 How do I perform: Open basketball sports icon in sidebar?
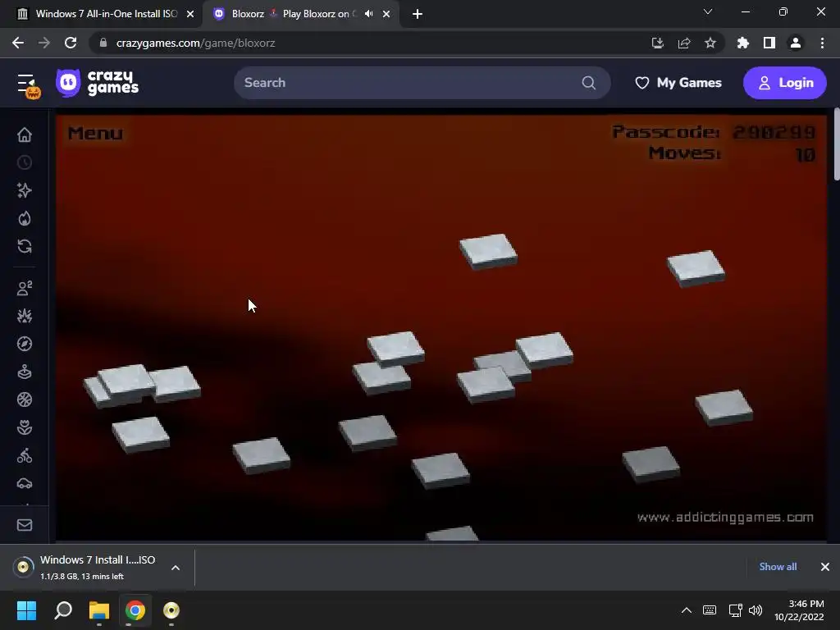[25, 399]
